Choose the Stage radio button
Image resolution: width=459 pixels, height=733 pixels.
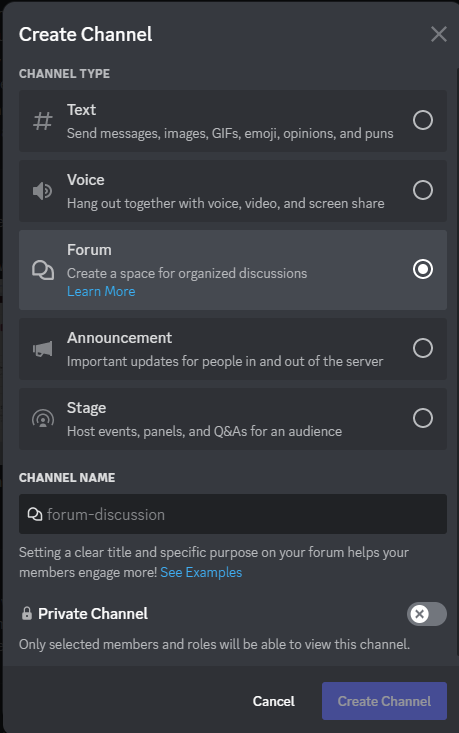(423, 418)
